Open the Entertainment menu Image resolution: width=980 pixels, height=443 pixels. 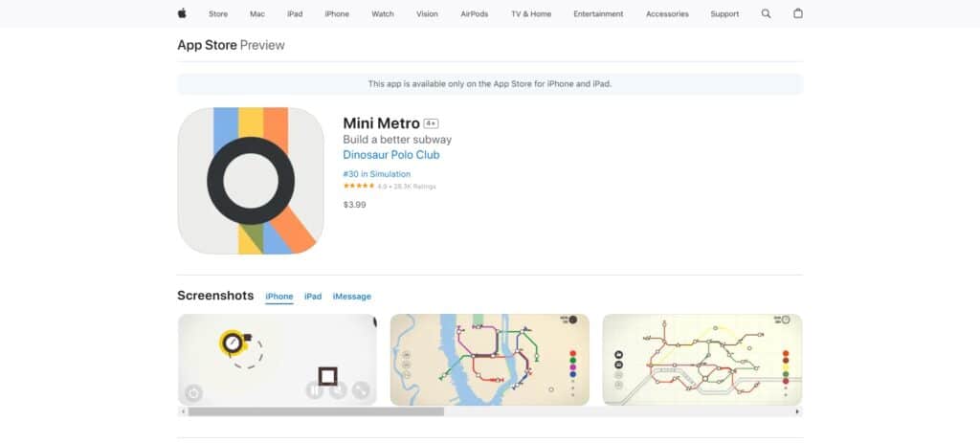point(598,13)
